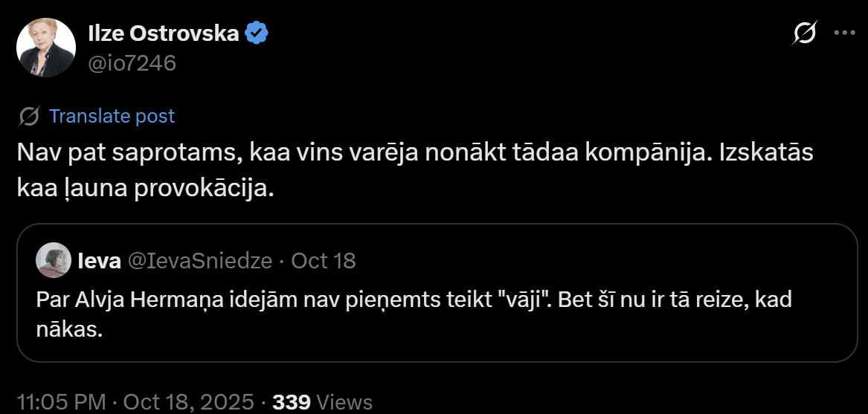Visit the @io7246 handle
This screenshot has height=414, width=868.
coord(132,63)
